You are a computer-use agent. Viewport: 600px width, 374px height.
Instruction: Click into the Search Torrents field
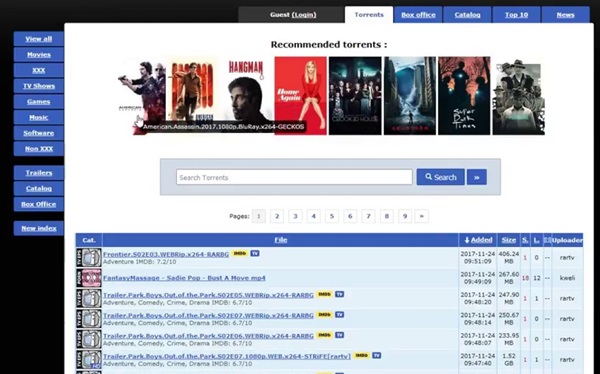point(294,177)
